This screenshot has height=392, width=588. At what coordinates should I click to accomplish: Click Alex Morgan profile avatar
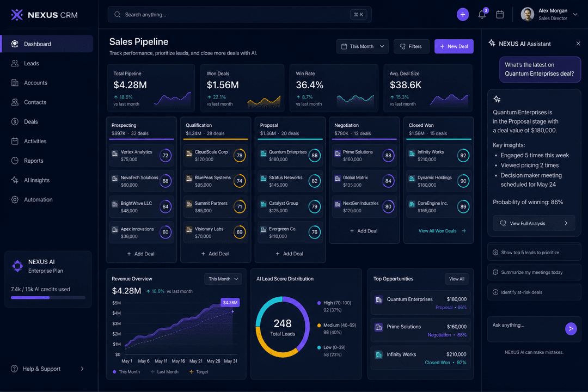tap(527, 15)
